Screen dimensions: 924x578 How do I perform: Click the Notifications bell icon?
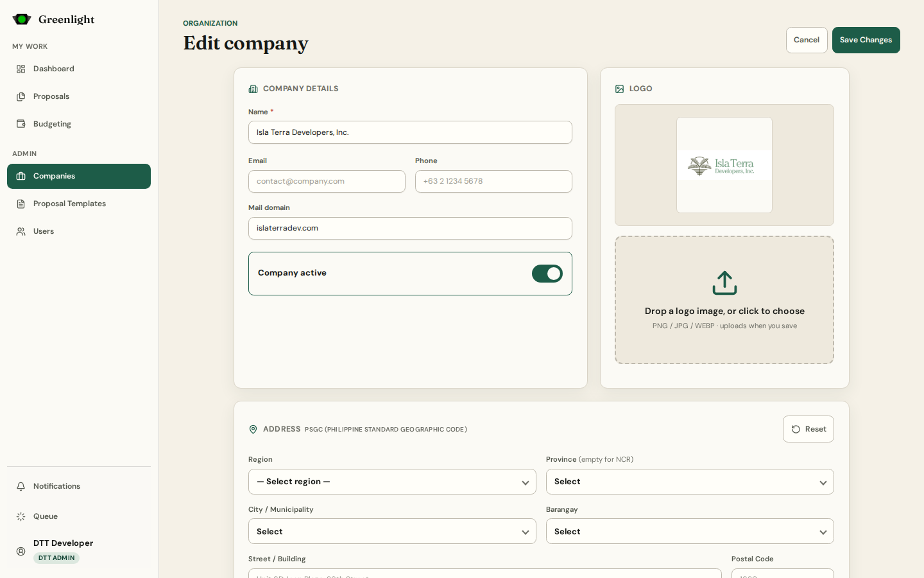[x=21, y=486]
